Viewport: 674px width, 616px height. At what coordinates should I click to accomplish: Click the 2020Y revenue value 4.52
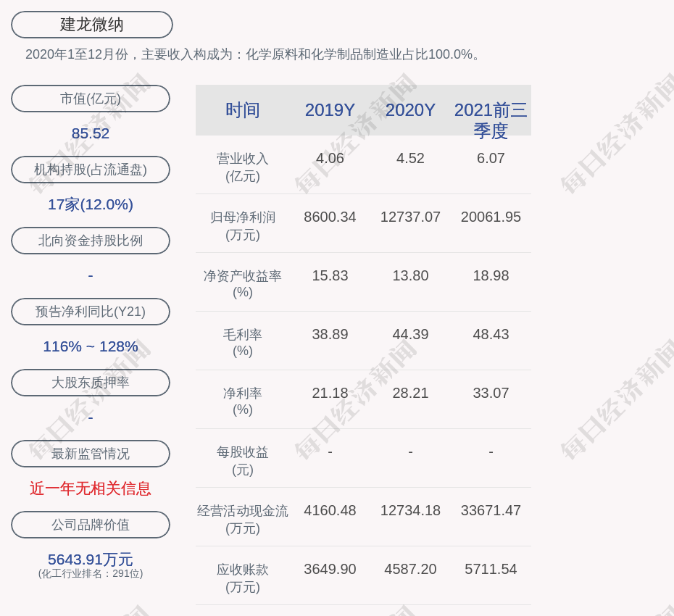(410, 158)
